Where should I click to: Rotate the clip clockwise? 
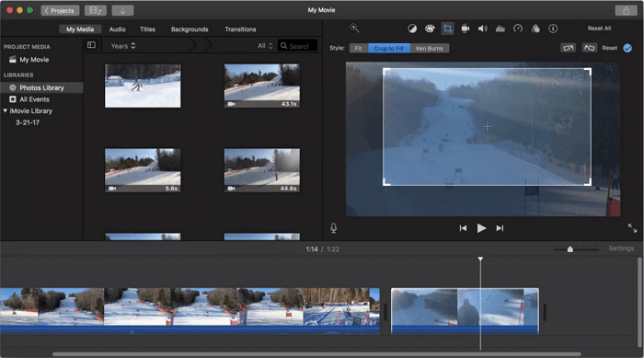[x=590, y=48]
